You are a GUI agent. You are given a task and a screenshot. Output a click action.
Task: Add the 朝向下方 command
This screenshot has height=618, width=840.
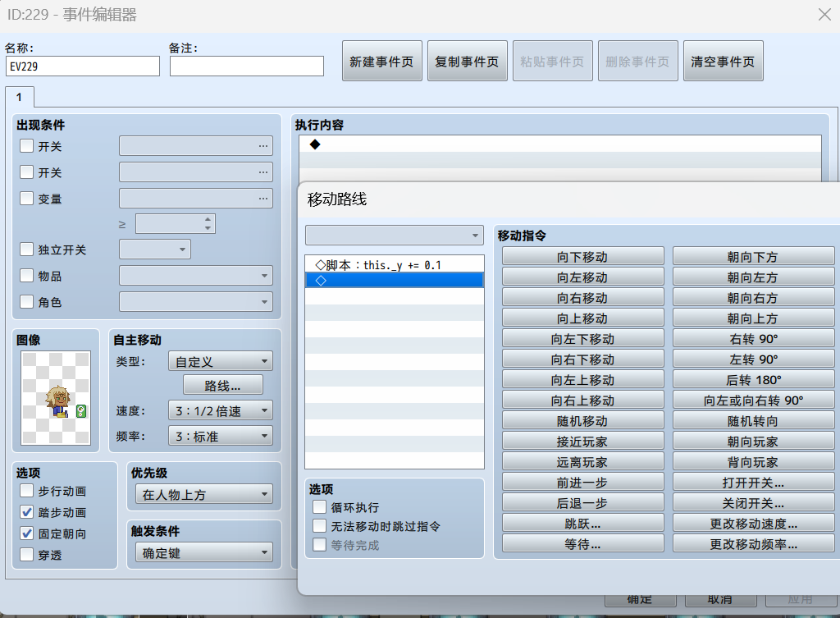click(x=753, y=257)
